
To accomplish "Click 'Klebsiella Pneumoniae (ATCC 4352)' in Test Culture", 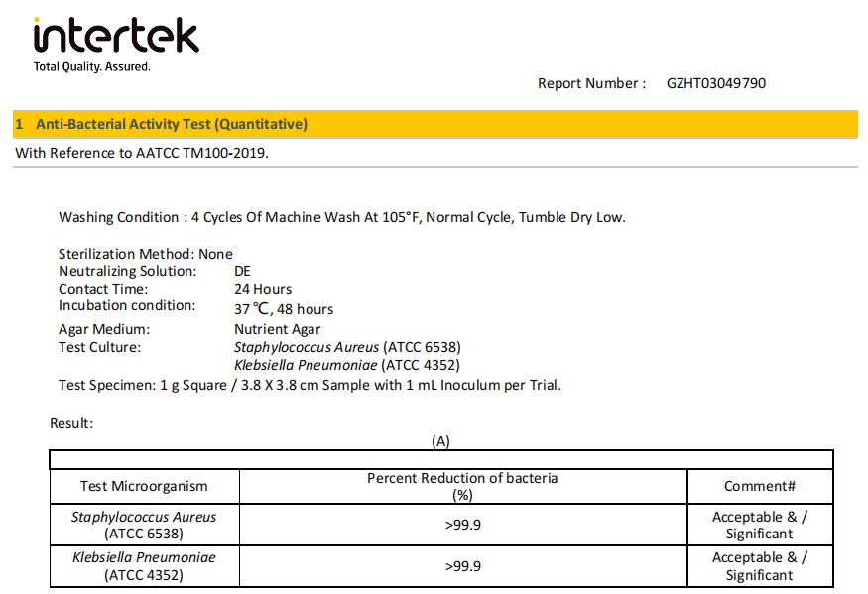I will [x=346, y=365].
